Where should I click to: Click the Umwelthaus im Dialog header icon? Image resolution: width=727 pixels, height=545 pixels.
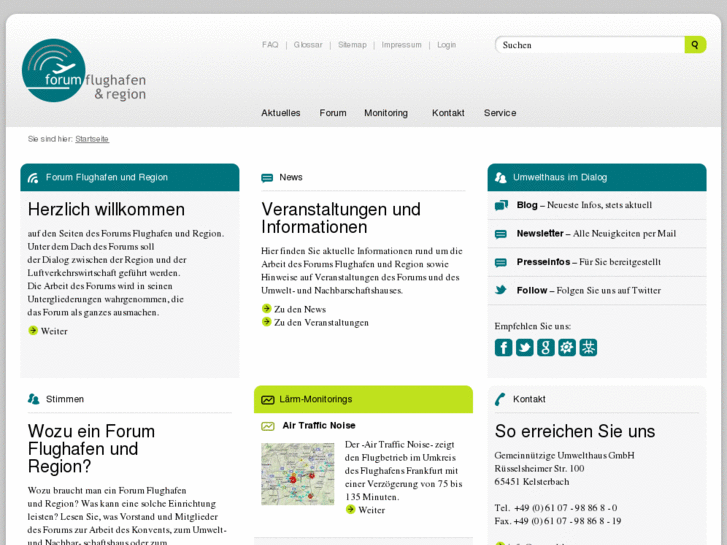pos(501,178)
